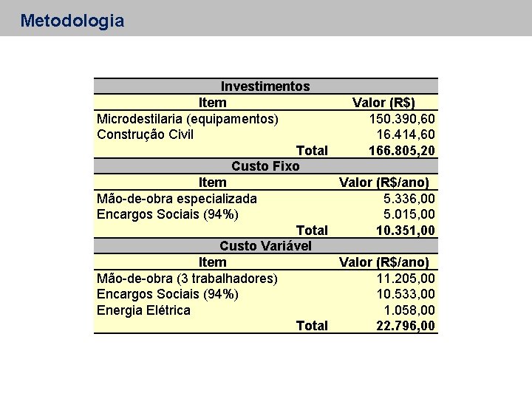This screenshot has height=399, width=532.
Task: Click the Investimentos total 166.805,20
Action: (402, 150)
